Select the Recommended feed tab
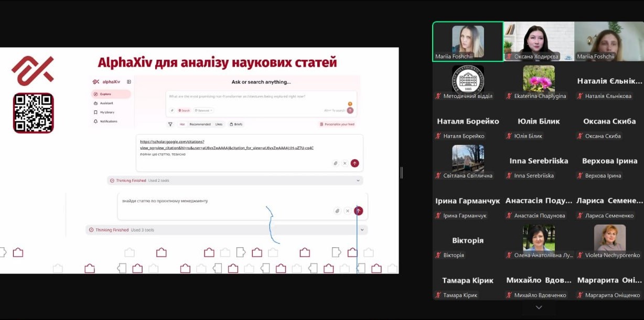644x320 pixels. [x=200, y=124]
